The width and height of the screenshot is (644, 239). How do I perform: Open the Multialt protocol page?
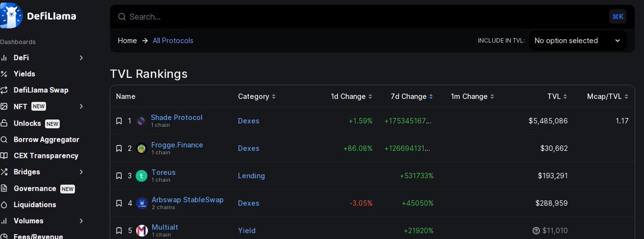[x=165, y=227]
